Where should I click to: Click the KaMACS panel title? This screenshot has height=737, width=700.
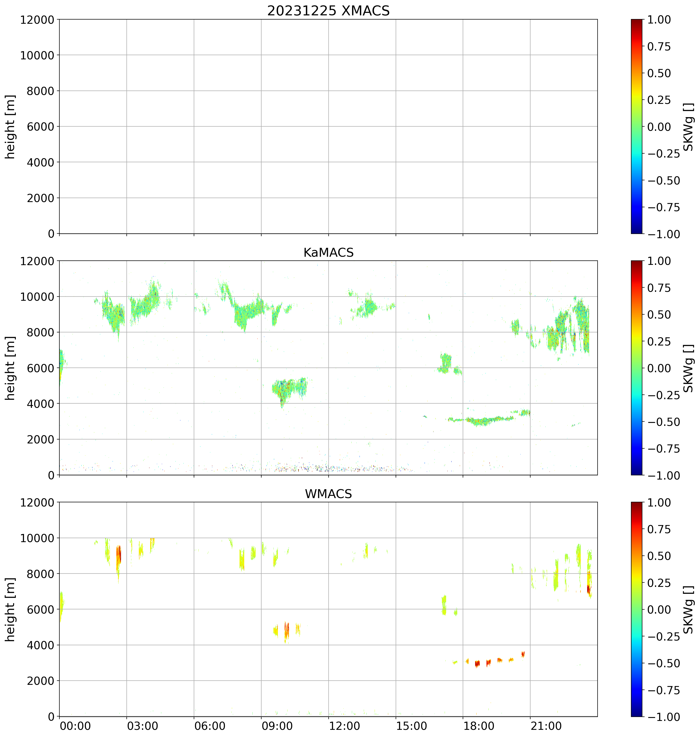(x=328, y=253)
